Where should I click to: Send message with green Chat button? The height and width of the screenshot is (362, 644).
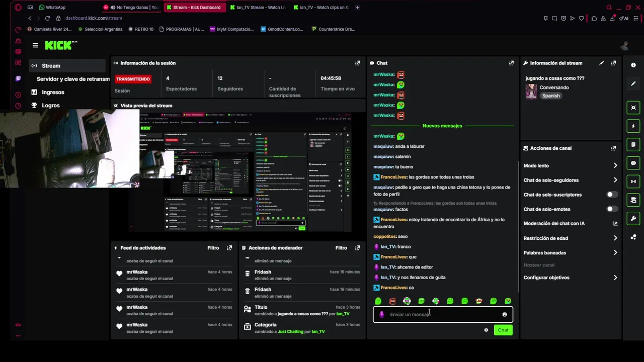[x=503, y=330]
